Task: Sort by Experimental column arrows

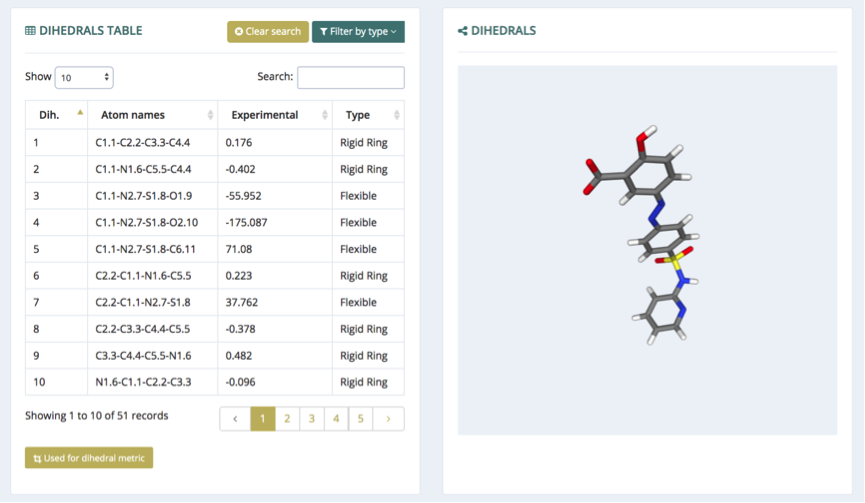Action: [x=324, y=115]
